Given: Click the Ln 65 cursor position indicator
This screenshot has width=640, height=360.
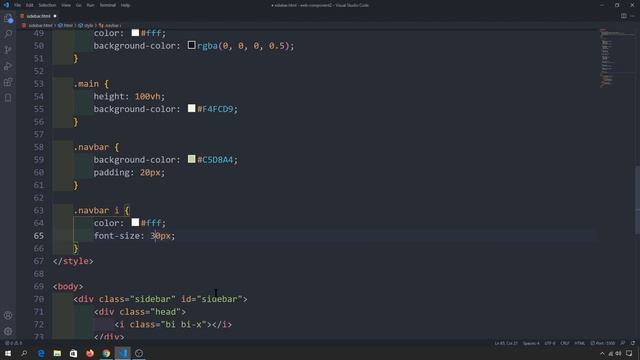Looking at the screenshot, I should pos(506,343).
